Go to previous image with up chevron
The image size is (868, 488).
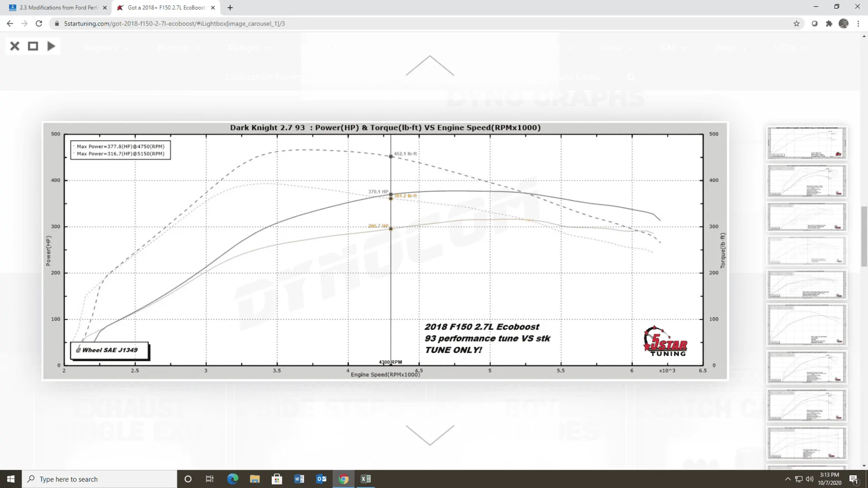pos(430,66)
